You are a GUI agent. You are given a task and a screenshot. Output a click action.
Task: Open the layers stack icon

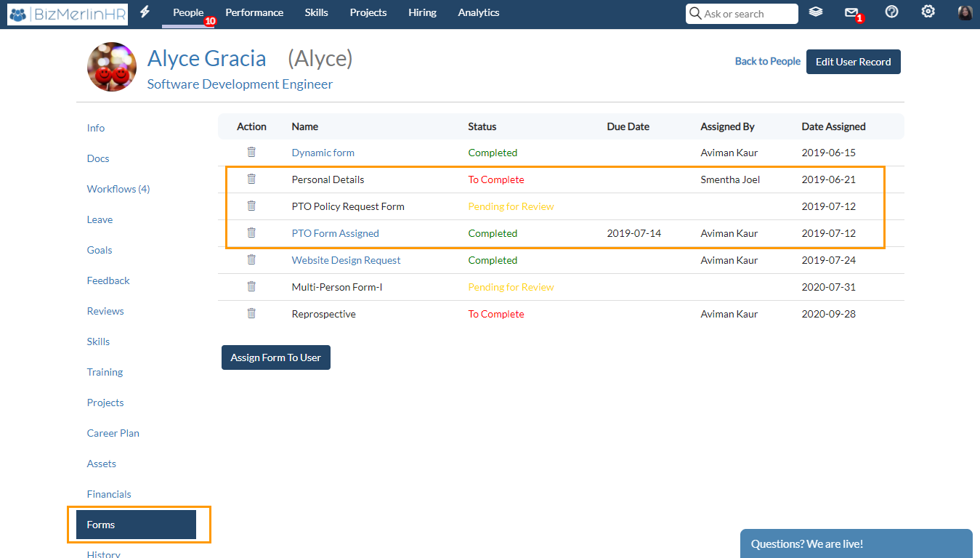pos(816,12)
